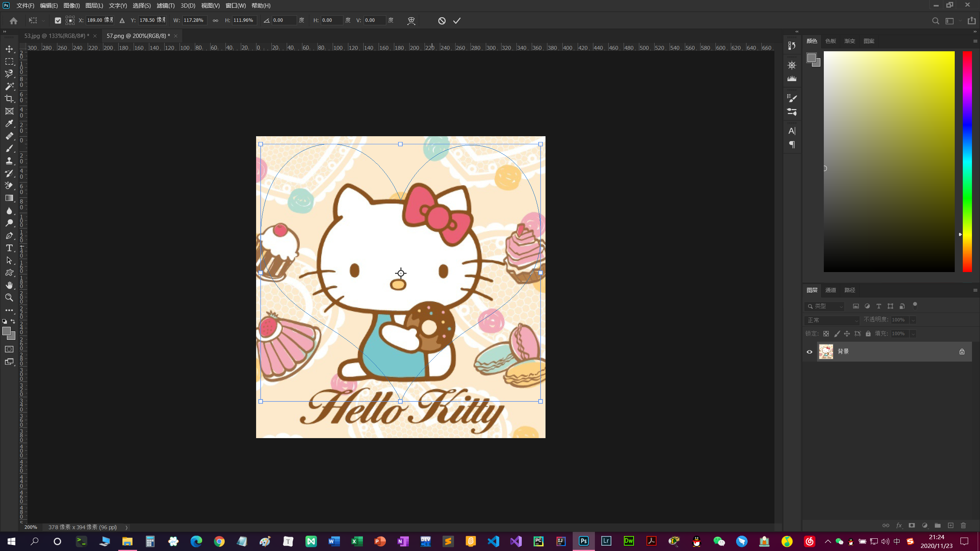Select the Pen tool
980x551 pixels.
point(9,236)
